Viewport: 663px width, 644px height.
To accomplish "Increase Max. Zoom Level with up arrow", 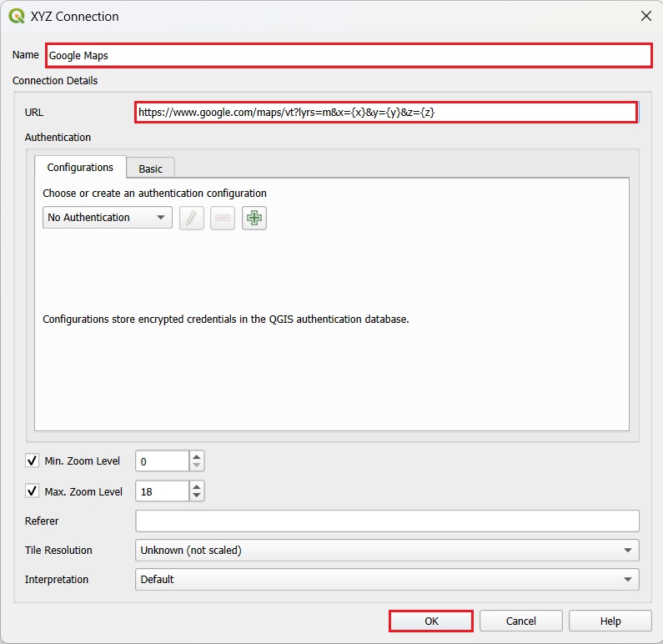I will tap(197, 487).
